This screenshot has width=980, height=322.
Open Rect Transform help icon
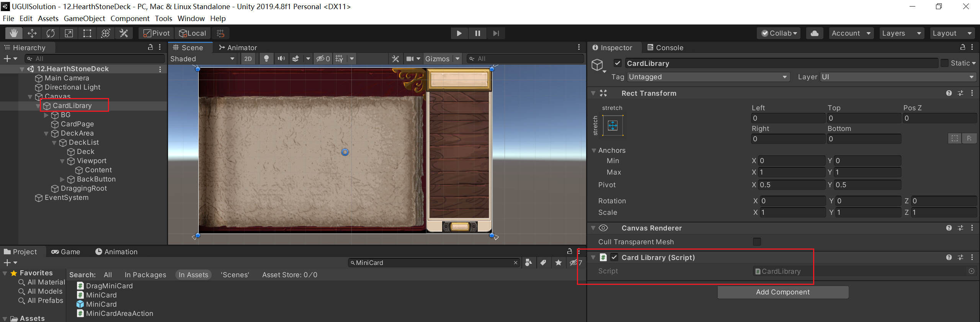[949, 93]
